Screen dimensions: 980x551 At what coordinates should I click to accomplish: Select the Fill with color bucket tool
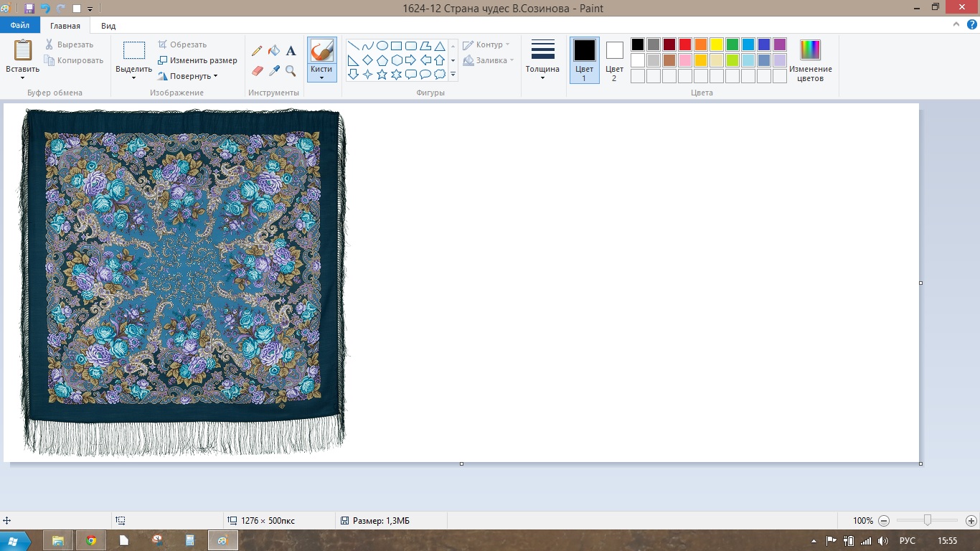(x=273, y=51)
